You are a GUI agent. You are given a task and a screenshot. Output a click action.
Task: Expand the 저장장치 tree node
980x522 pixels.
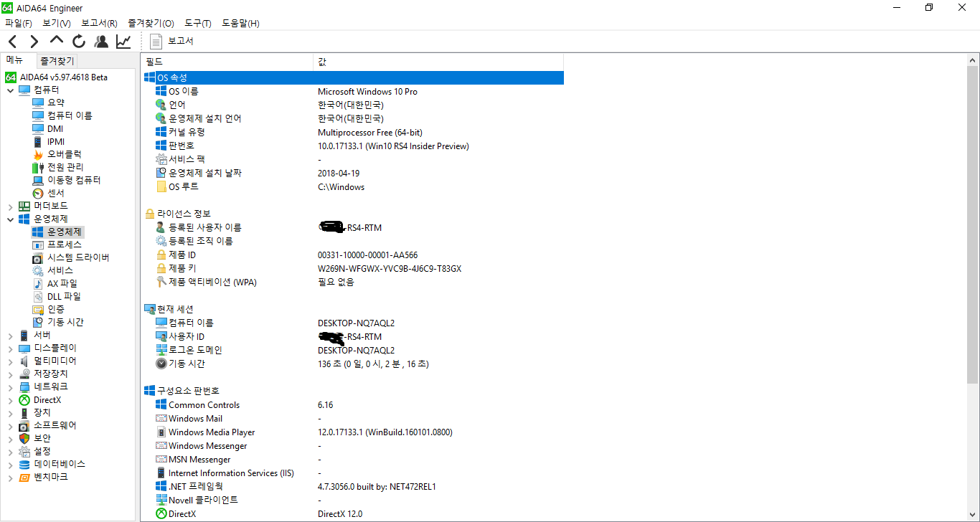tap(10, 374)
